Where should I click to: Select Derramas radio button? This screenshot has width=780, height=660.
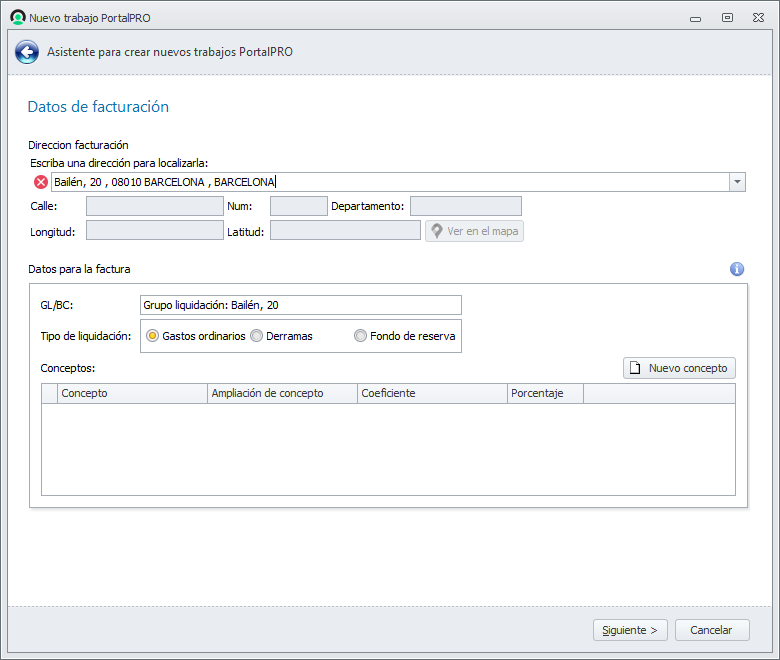pos(257,336)
